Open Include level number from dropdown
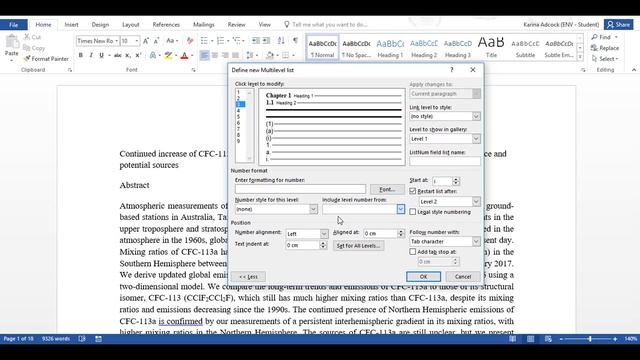Image resolution: width=640 pixels, height=360 pixels. pos(400,209)
